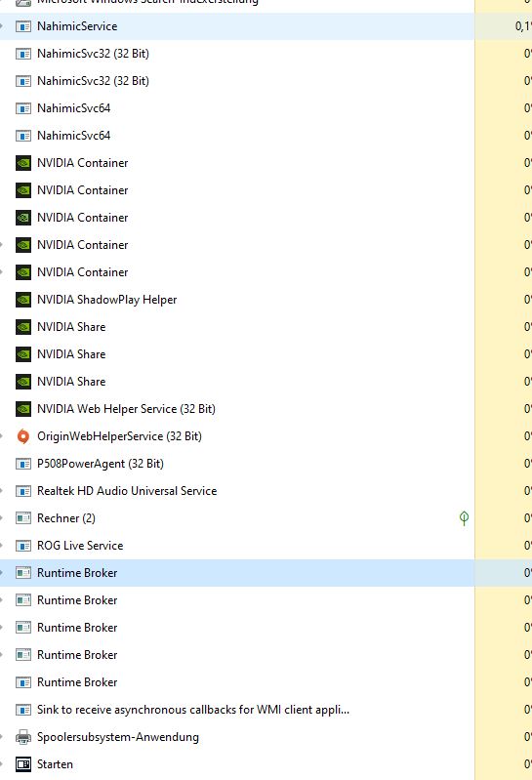This screenshot has height=780, width=532.
Task: Click the green leaf status icon in the Rechner row
Action: [x=464, y=518]
